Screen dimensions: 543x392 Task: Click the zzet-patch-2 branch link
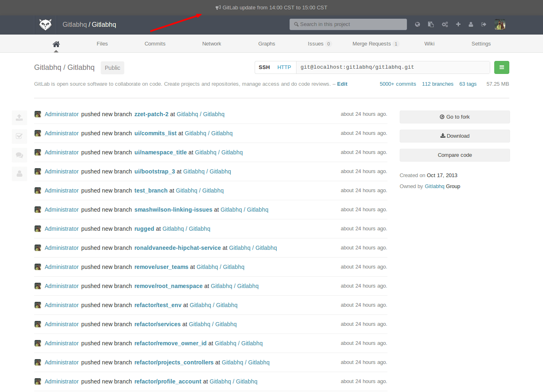(151, 114)
